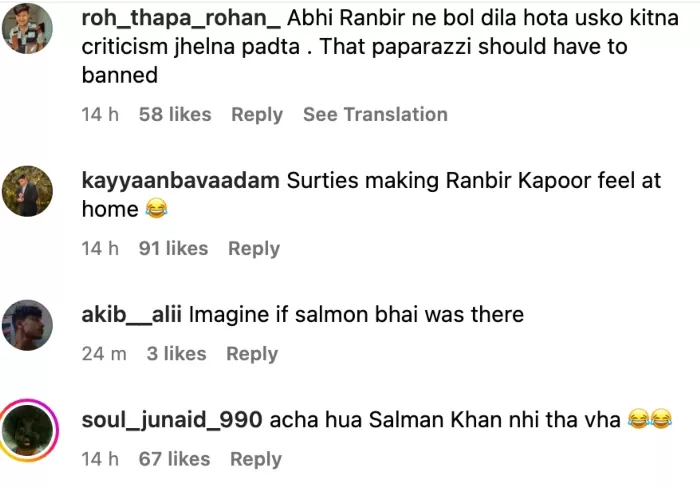The image size is (700, 489).
Task: Click 14 h timestamp on soul_junaid_990 comment
Action: pyautogui.click(x=100, y=459)
